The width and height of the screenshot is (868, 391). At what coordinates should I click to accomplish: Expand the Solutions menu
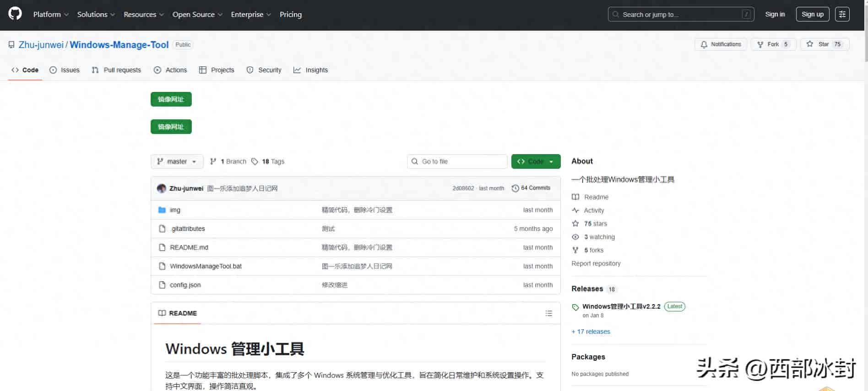(x=96, y=14)
